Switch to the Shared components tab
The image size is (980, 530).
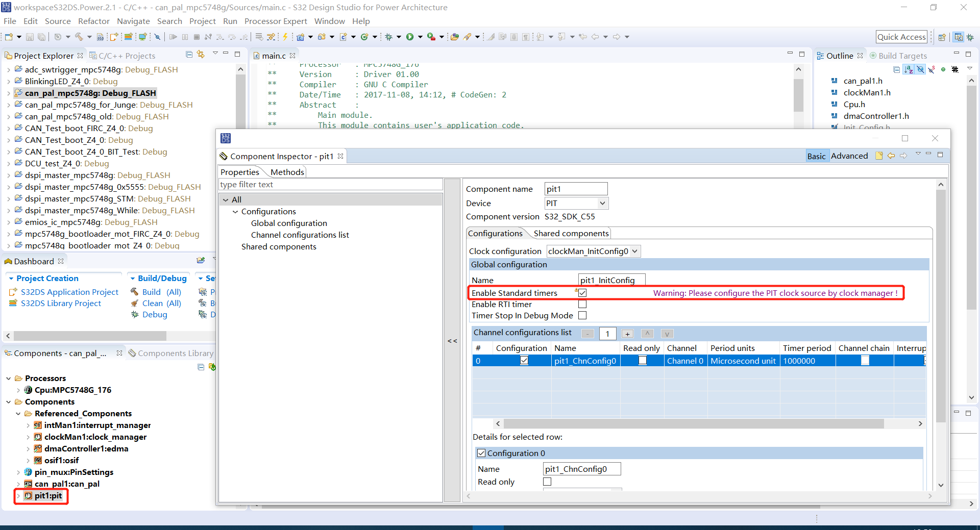tap(571, 233)
